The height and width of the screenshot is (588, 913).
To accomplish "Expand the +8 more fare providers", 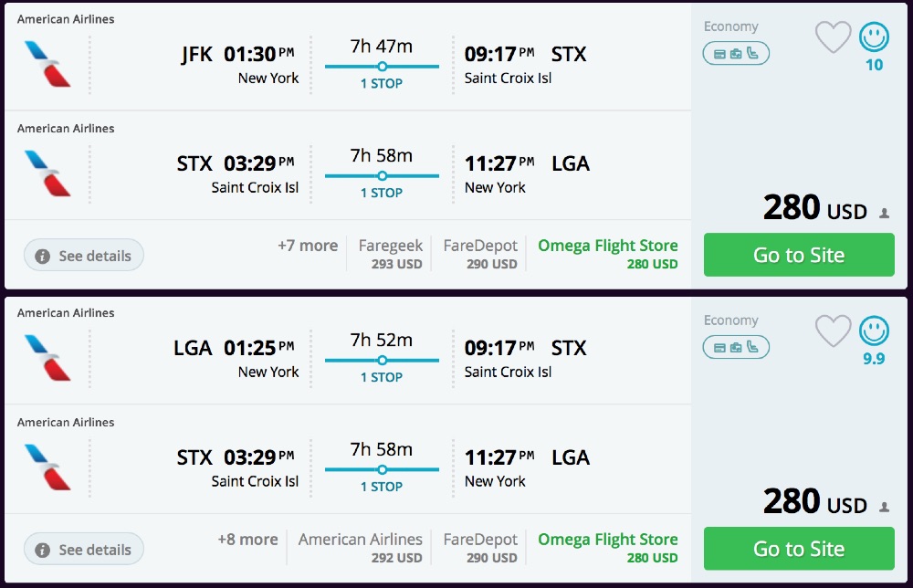I will coord(247,540).
